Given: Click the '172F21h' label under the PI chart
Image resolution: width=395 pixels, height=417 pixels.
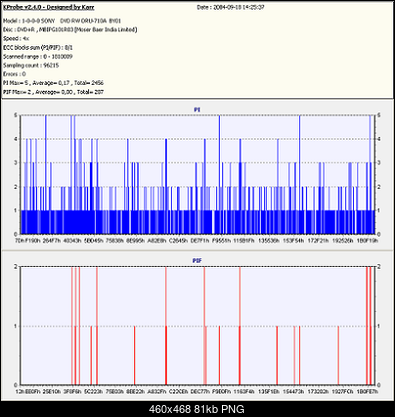Looking at the screenshot, I should 318,240.
